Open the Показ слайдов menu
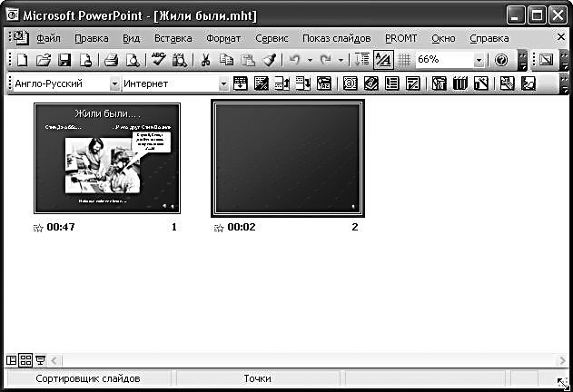The height and width of the screenshot is (392, 573). tap(336, 38)
